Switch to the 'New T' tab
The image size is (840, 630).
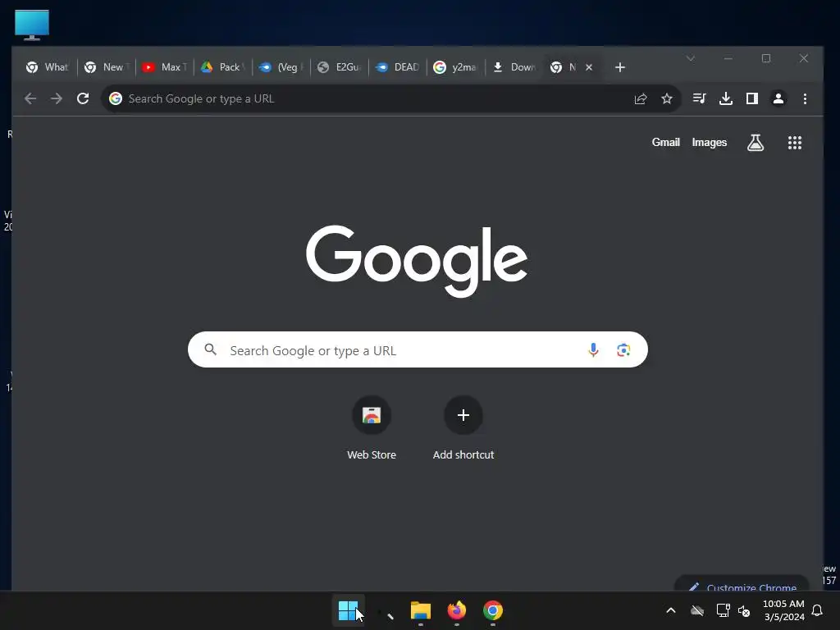pos(107,67)
